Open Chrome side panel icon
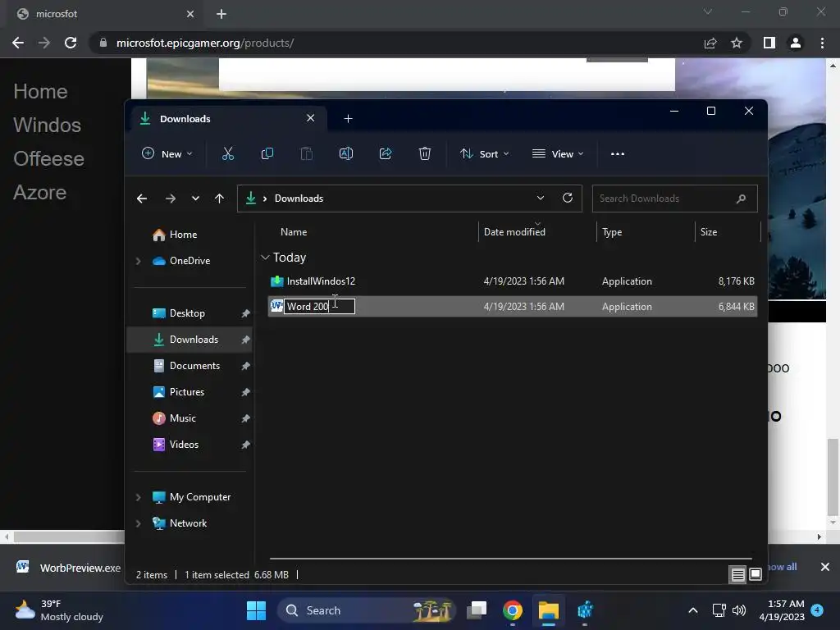This screenshot has height=630, width=840. point(769,43)
